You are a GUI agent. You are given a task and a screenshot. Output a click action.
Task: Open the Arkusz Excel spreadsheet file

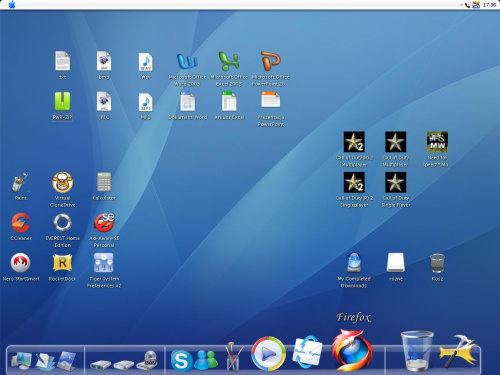coord(229,101)
